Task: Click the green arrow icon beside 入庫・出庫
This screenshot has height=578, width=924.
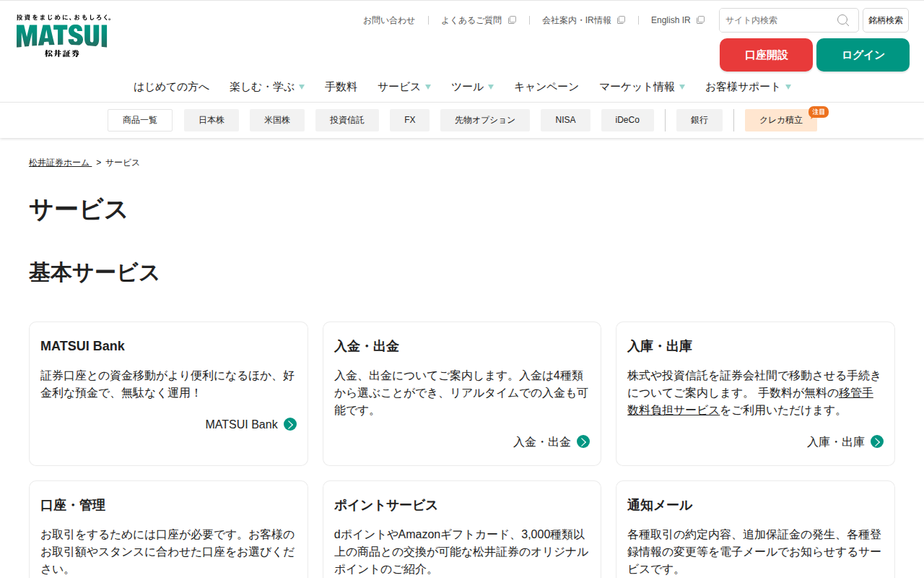Action: click(x=877, y=441)
